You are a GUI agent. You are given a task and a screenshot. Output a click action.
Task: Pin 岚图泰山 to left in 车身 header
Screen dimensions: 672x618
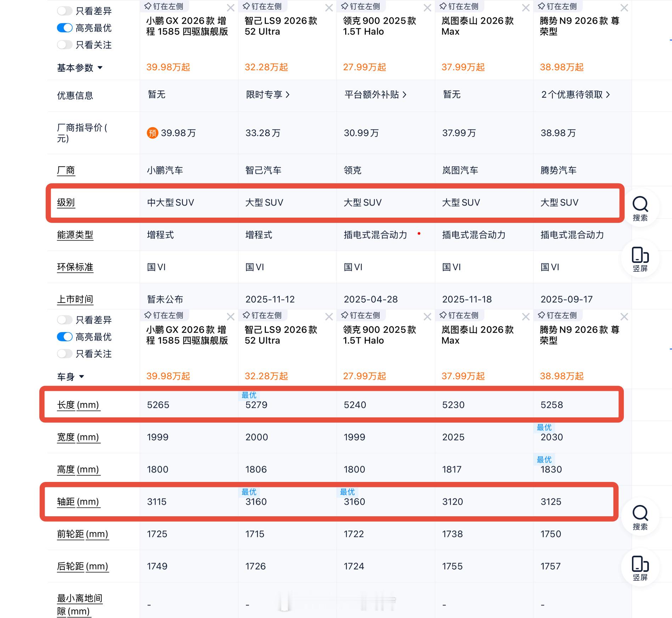[459, 315]
